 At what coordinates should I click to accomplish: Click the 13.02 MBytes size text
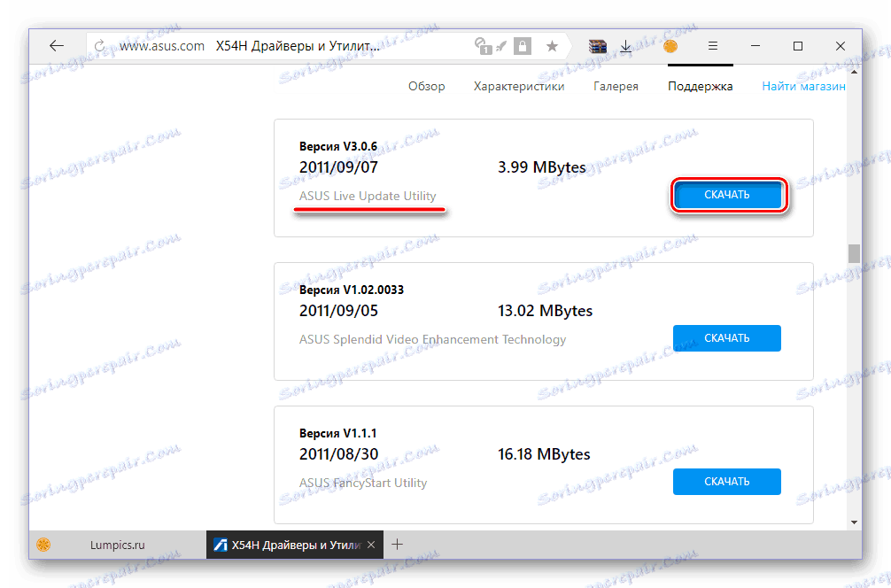[545, 311]
